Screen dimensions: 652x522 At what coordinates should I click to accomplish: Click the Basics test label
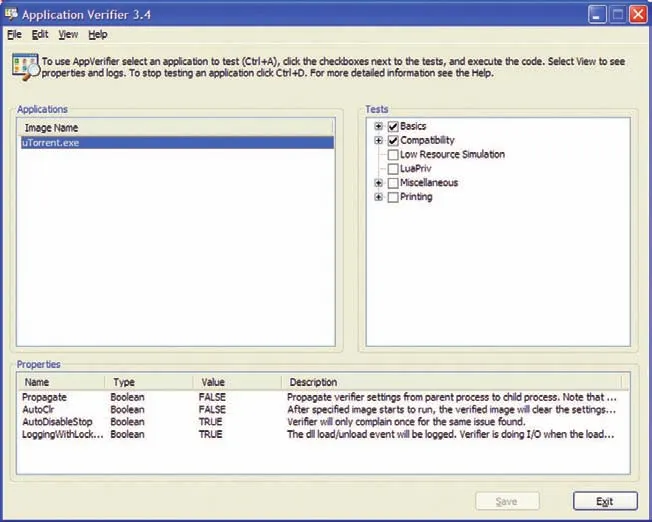click(x=413, y=126)
